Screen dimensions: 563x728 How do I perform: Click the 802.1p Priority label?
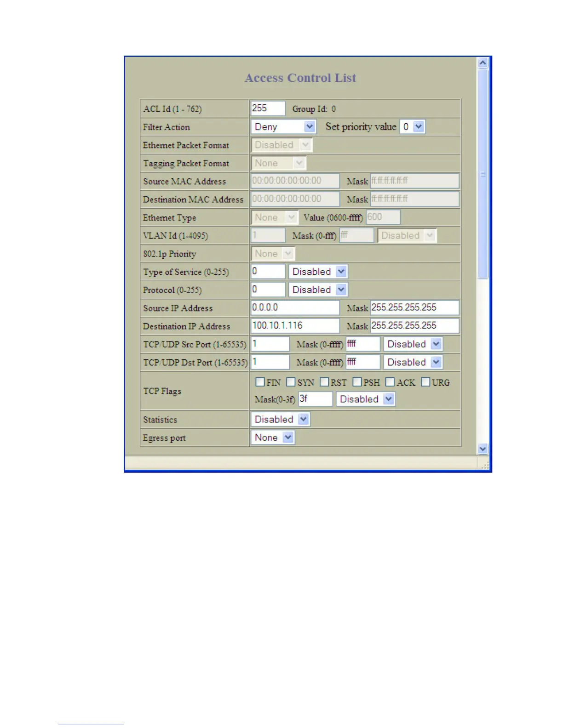coord(169,254)
